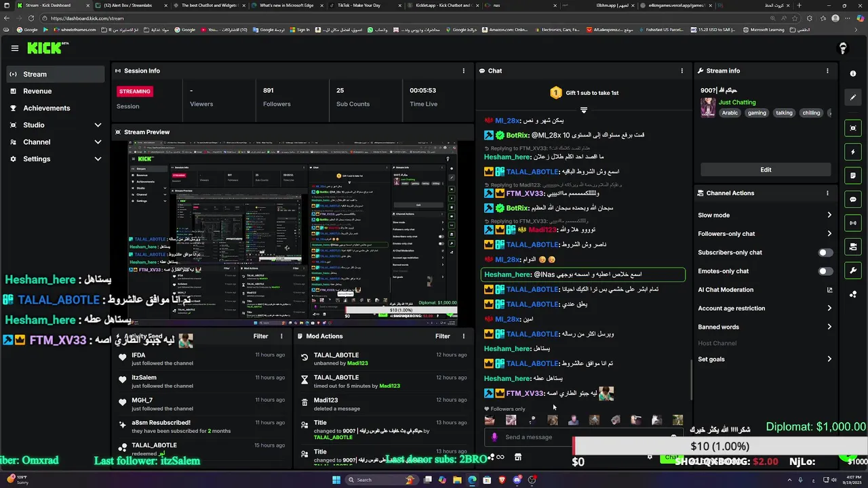Click the info icon in right rail
868x488 pixels.
[853, 73]
